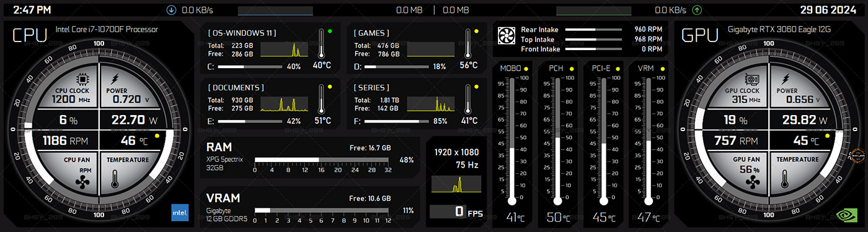Viewport: 868px width, 232px height.
Task: Click the thermometer icon in DOCUMENTS panel
Action: pyautogui.click(x=321, y=99)
